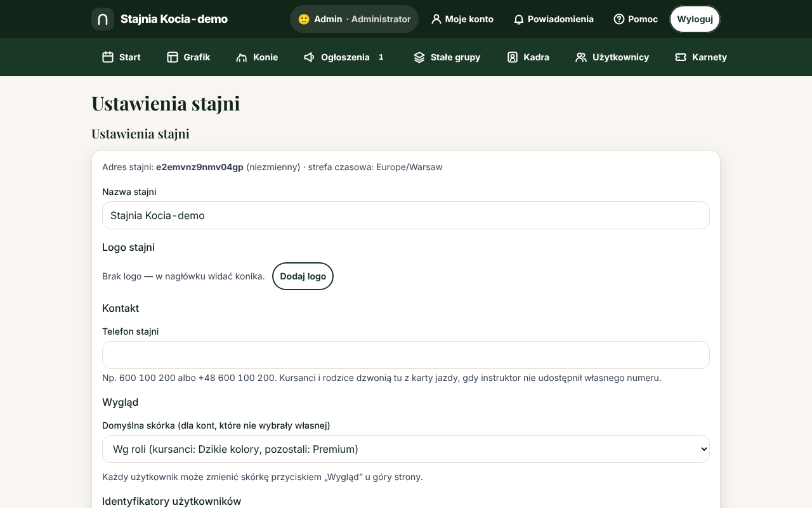The image size is (812, 508).
Task: Click the "strefa czasowa: Europe/Warsaw" text
Action: tap(376, 167)
